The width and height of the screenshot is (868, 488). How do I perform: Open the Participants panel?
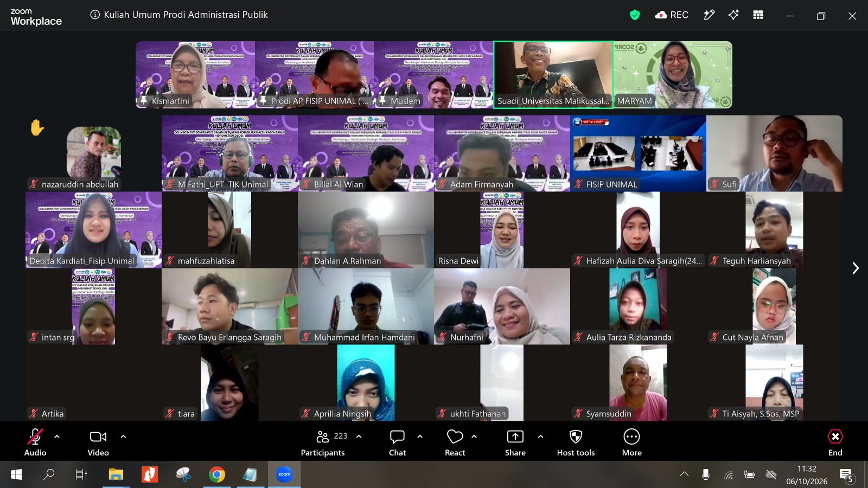[323, 443]
